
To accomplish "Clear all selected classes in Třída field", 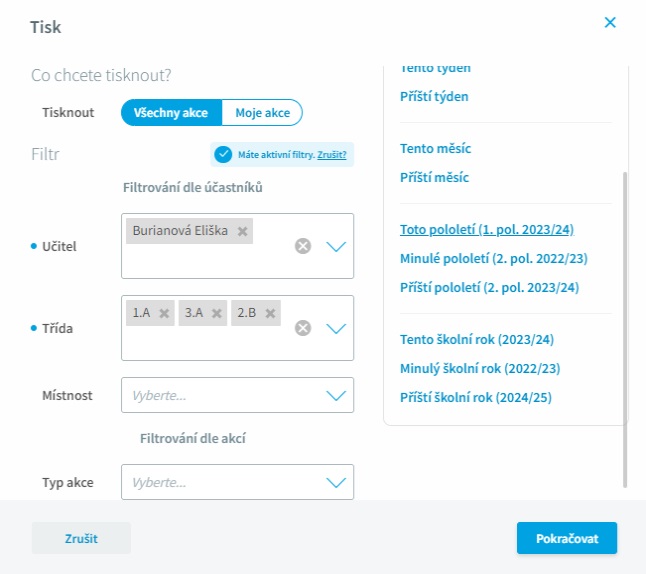I will tap(303, 328).
